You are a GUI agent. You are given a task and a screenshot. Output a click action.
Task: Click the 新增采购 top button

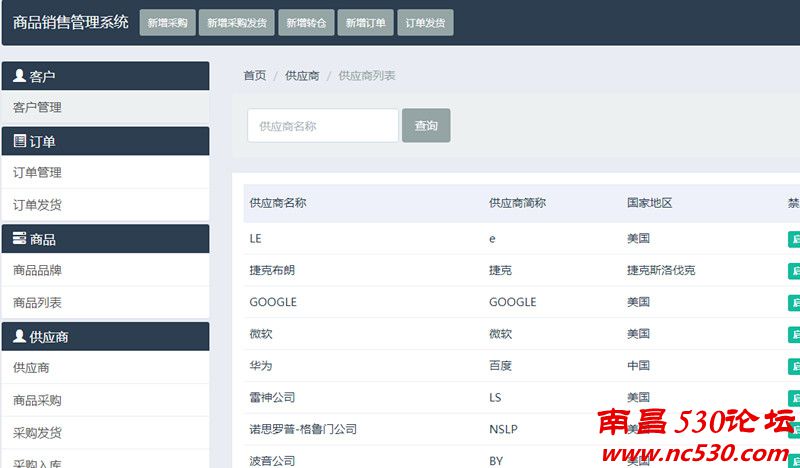167,23
